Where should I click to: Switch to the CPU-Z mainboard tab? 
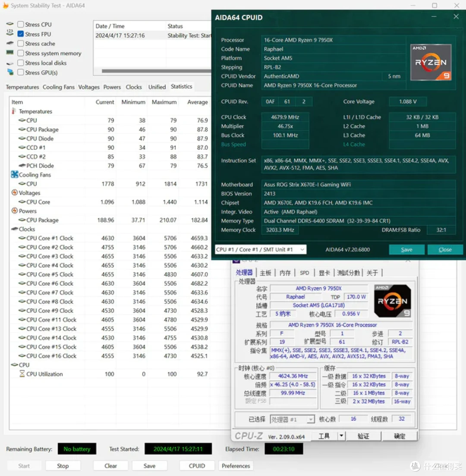coord(265,273)
